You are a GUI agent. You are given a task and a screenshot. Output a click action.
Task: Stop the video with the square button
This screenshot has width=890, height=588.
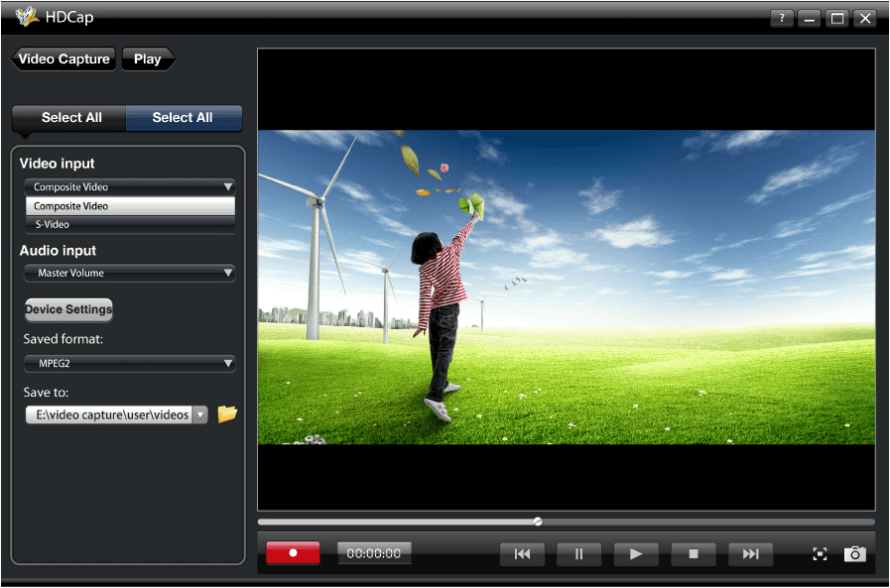(694, 554)
